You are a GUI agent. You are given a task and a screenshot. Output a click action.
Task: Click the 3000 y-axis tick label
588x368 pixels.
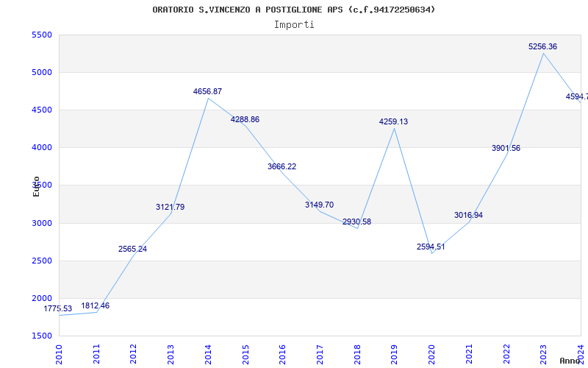(41, 223)
